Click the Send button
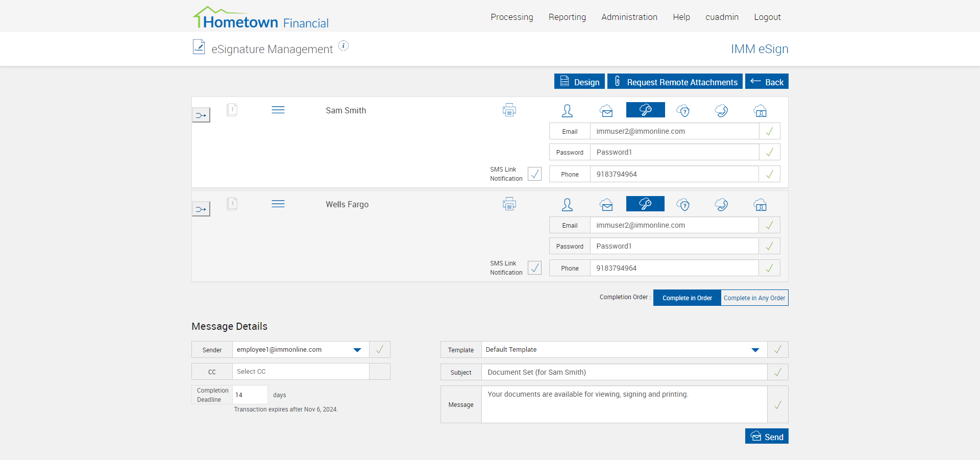The height and width of the screenshot is (460, 980). click(767, 437)
